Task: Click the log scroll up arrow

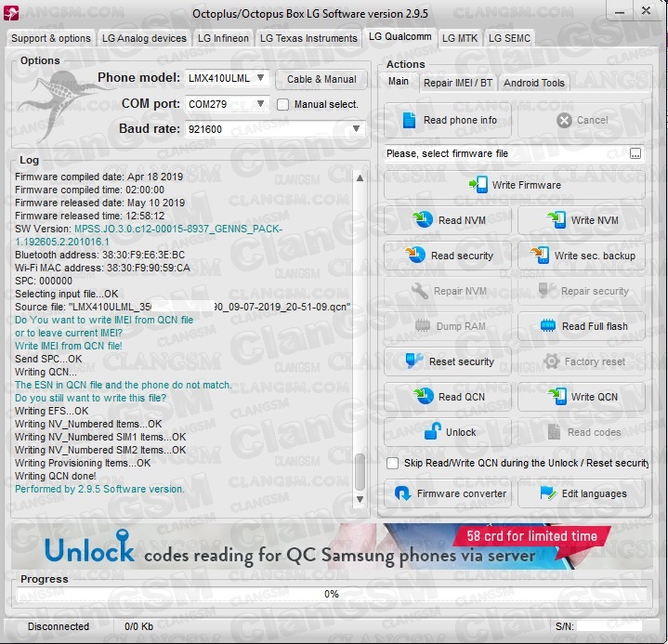Action: (x=360, y=177)
